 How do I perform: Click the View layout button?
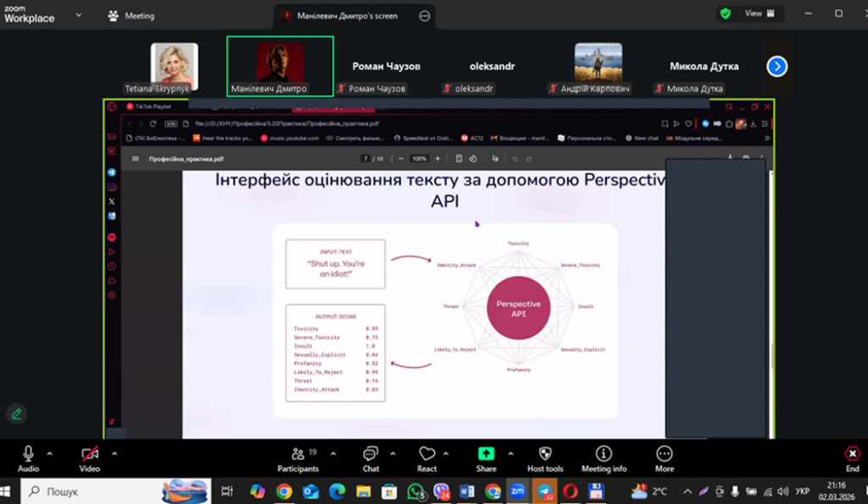click(759, 14)
